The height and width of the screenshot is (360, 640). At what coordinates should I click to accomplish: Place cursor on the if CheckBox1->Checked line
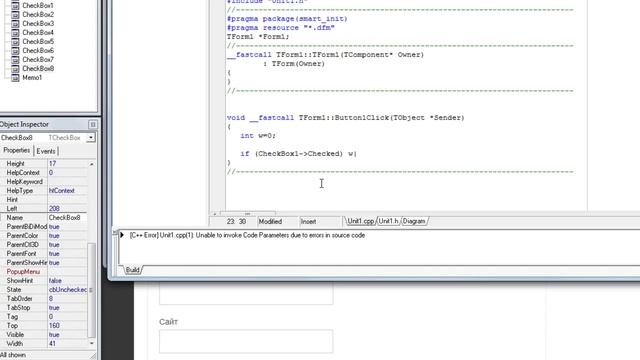tap(298, 153)
